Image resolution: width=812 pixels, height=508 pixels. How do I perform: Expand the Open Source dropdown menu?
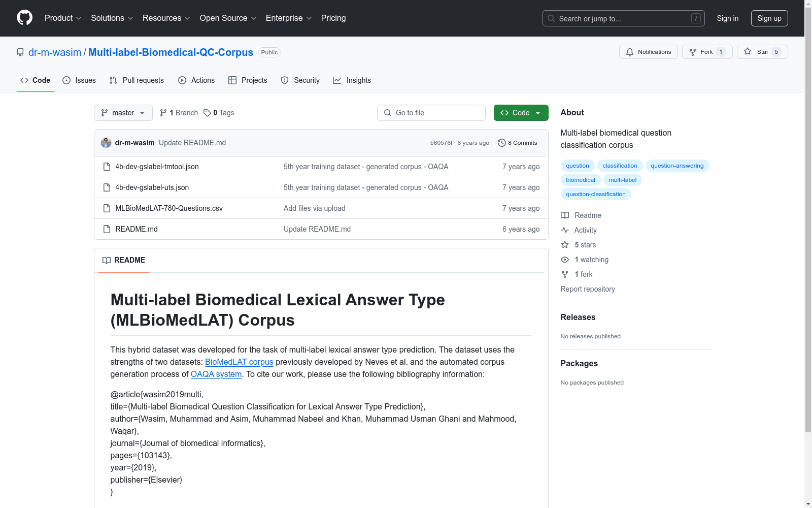pos(228,18)
